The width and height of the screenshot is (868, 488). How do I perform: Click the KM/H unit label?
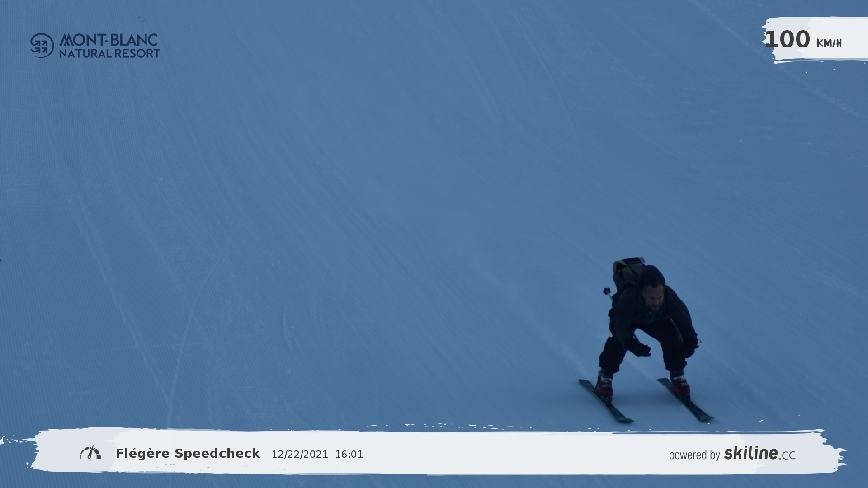(x=829, y=43)
